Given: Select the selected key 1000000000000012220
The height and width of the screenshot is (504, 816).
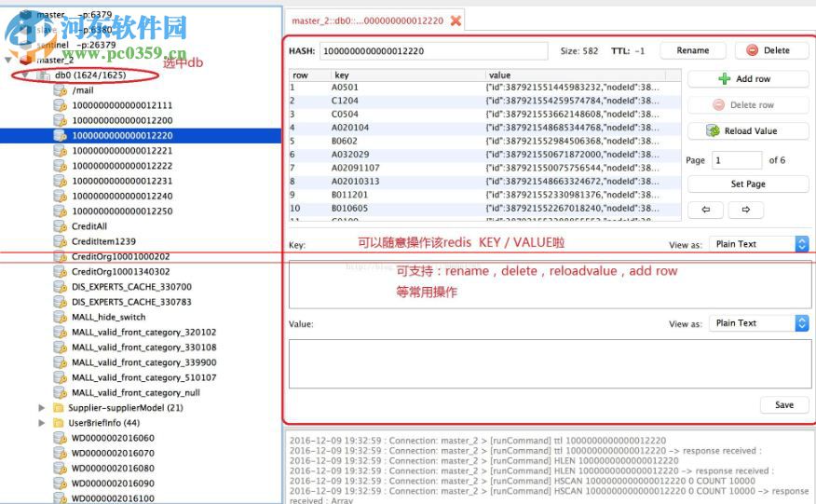Looking at the screenshot, I should [141, 136].
